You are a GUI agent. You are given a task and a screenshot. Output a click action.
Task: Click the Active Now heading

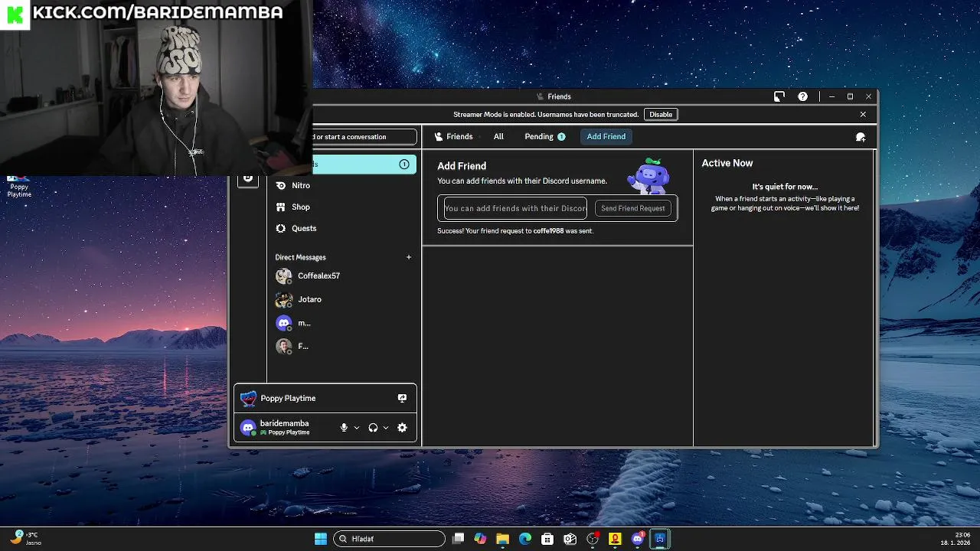coord(727,163)
